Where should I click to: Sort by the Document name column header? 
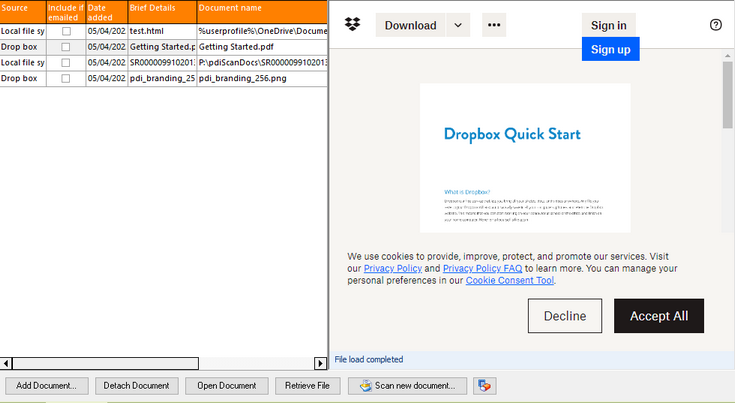coord(262,12)
